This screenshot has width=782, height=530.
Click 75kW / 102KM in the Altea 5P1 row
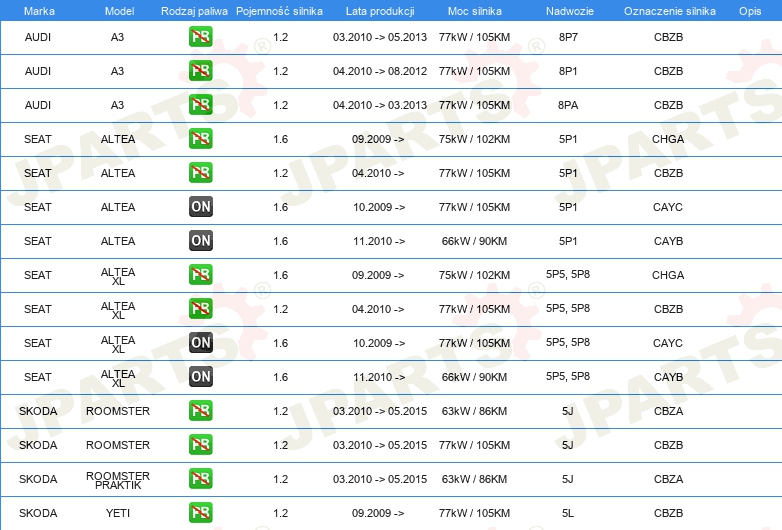pos(474,139)
